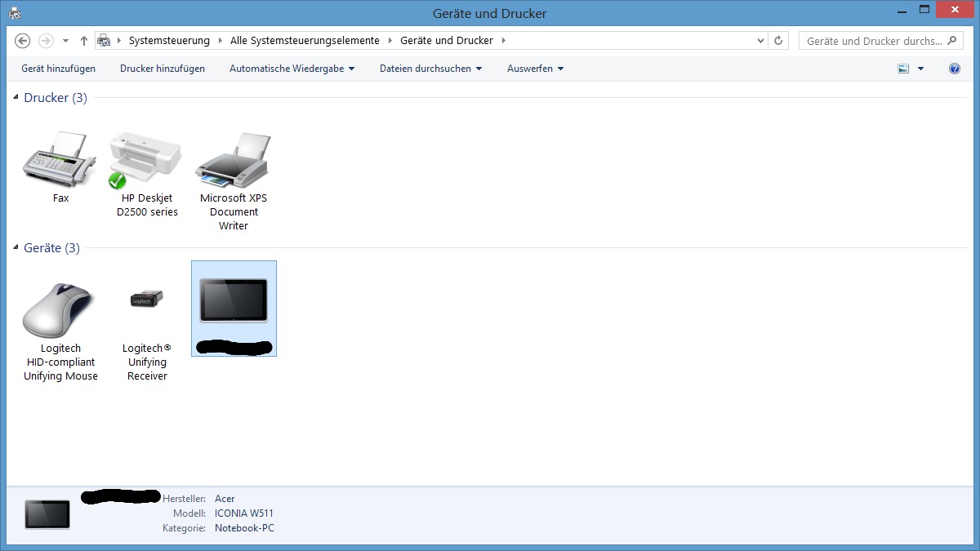Image resolution: width=980 pixels, height=551 pixels.
Task: Click the Notebook-PC category value
Action: pyautogui.click(x=244, y=528)
